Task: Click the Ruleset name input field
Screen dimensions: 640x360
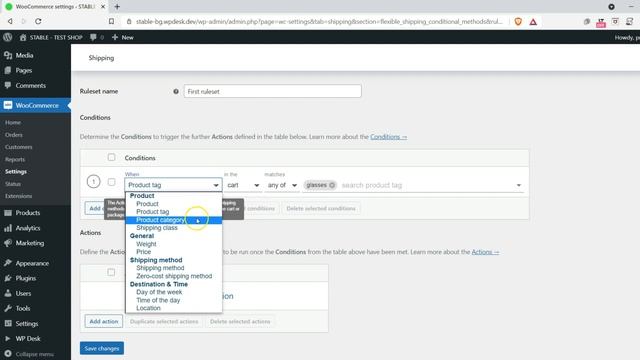Action: [x=273, y=91]
